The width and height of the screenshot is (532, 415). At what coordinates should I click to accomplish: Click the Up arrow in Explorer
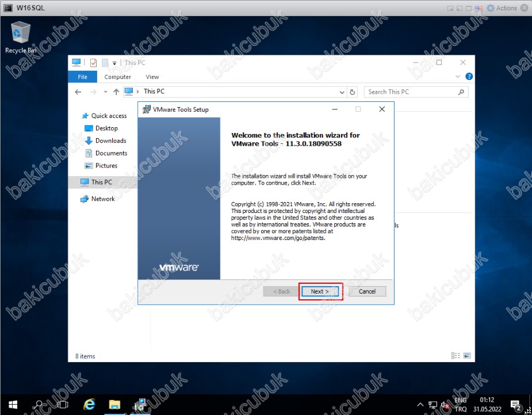(116, 92)
